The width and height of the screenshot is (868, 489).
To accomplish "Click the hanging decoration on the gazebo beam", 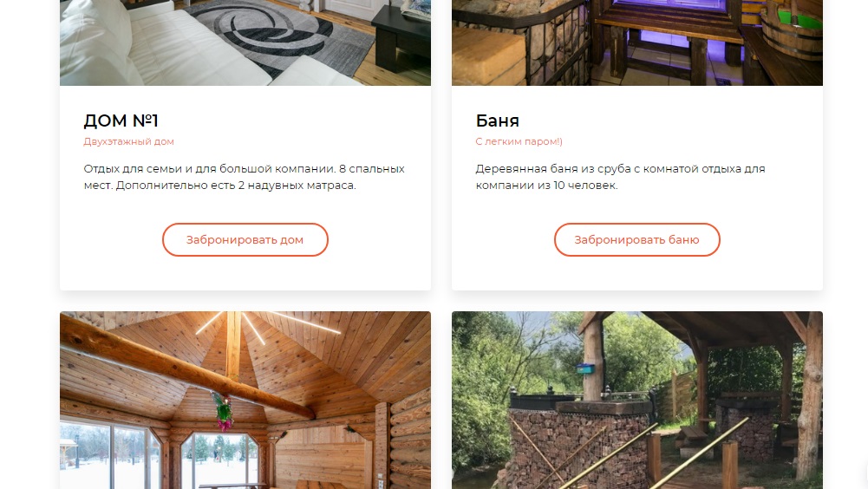I will pos(224,413).
